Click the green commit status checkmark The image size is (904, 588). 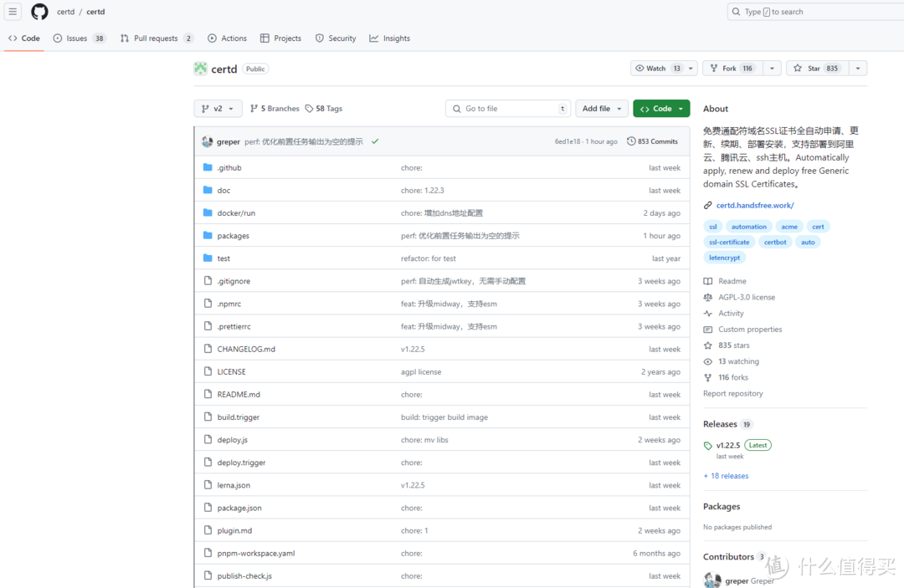coord(375,141)
